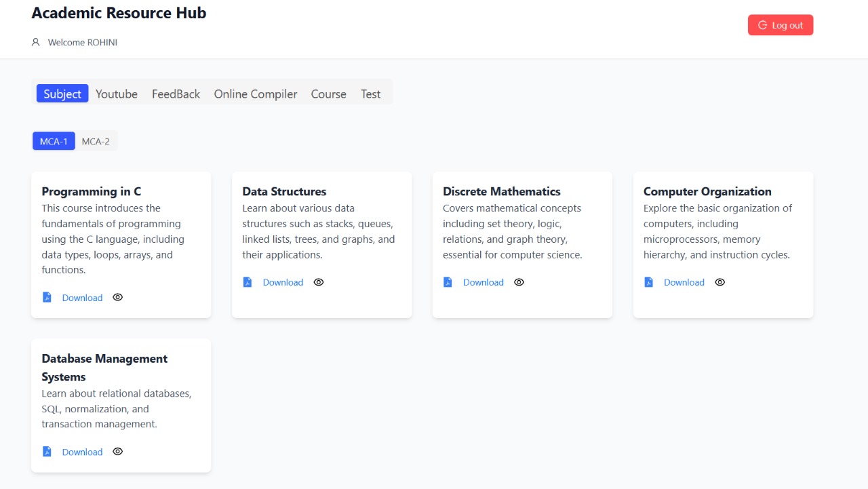Switch to the MCA-2 semester tab

96,141
